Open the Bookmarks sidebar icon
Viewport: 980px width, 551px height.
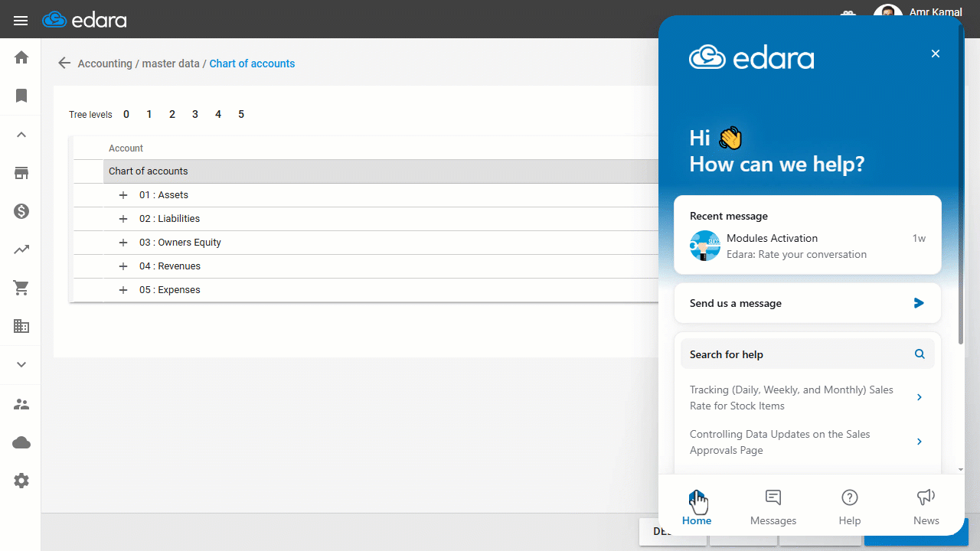(x=21, y=96)
